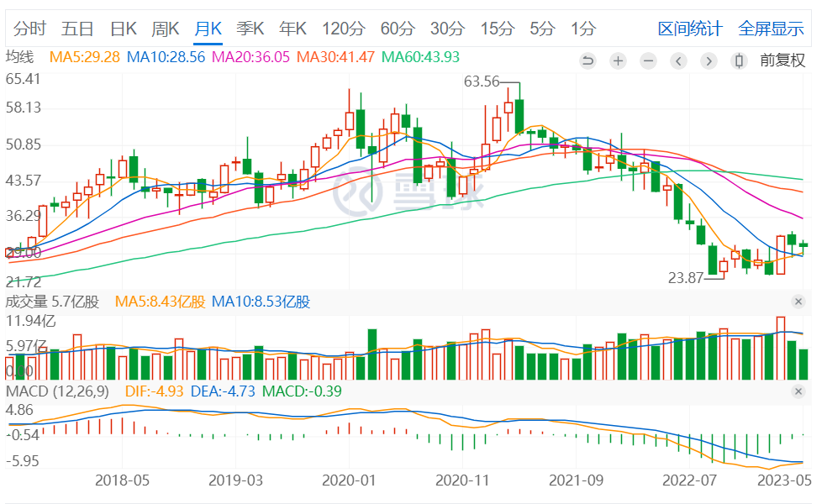Viewport: 827px width, 504px height.
Task: Toggle the candlestick chart style icon
Action: 739,60
